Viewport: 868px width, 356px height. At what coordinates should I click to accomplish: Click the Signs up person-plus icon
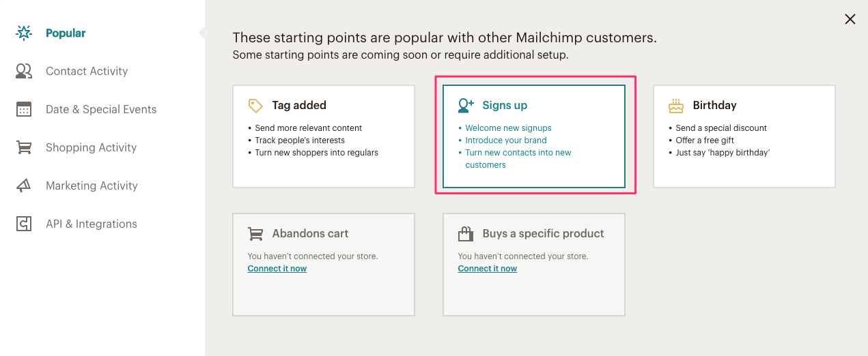tap(466, 106)
